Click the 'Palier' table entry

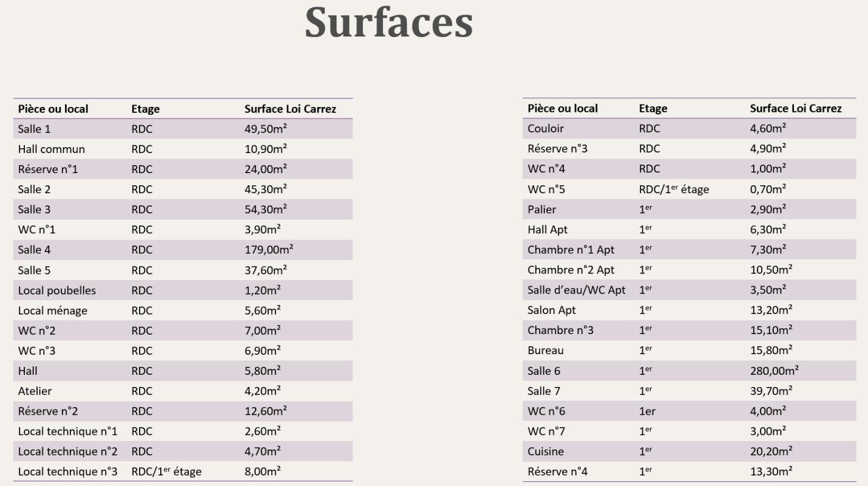pos(542,210)
